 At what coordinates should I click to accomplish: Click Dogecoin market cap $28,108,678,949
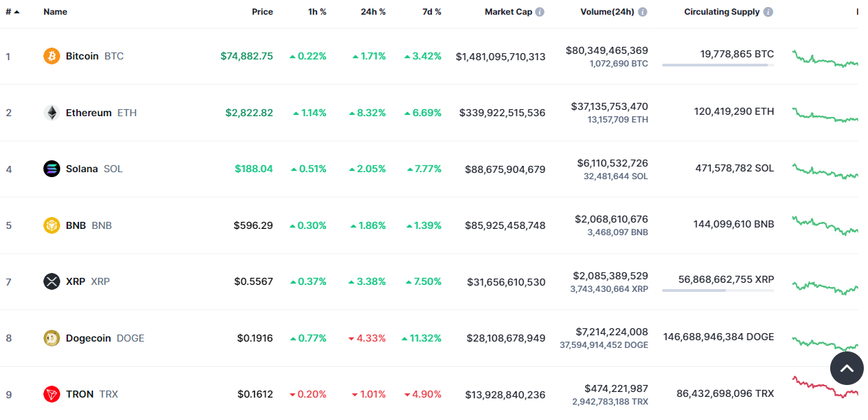point(506,338)
